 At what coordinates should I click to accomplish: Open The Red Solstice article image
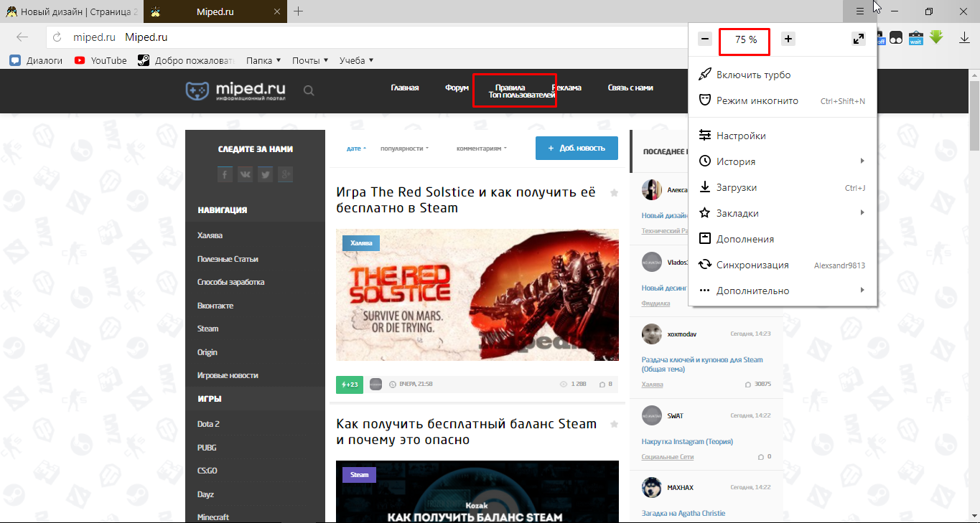coord(477,295)
